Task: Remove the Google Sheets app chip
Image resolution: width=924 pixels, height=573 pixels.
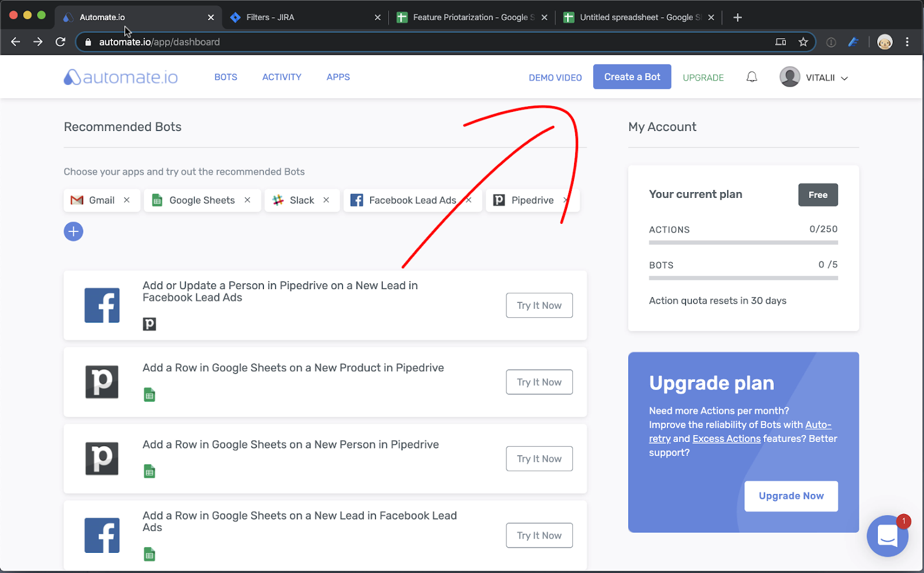Action: [247, 200]
